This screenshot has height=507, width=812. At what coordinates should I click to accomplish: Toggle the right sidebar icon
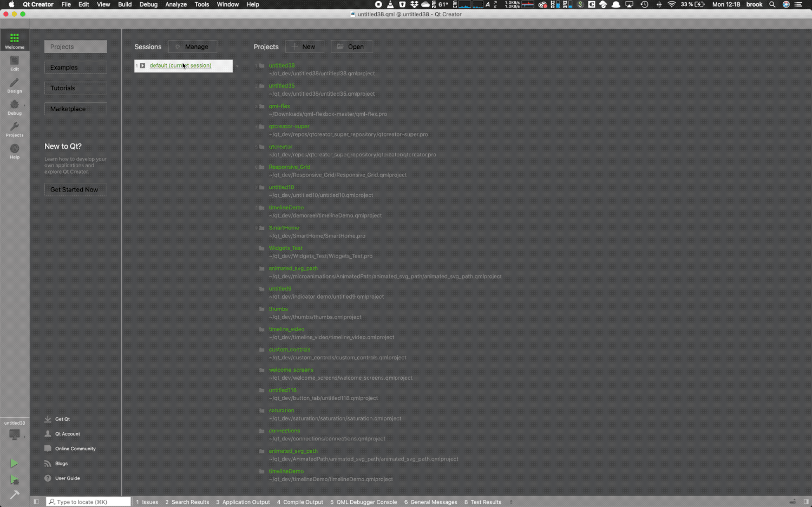807,502
